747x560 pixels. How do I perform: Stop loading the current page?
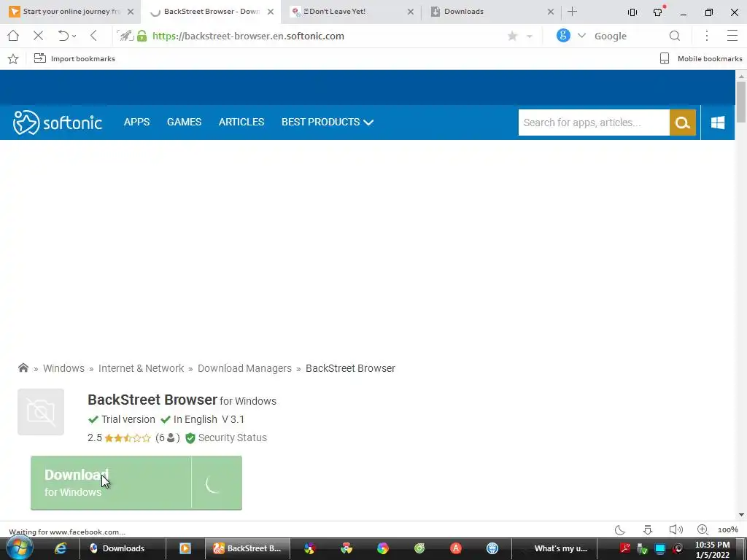(39, 36)
